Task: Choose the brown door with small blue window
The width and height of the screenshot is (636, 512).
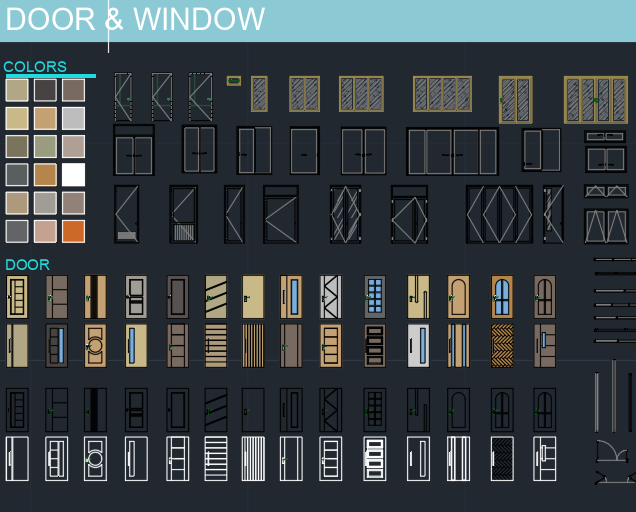Action: tap(545, 346)
